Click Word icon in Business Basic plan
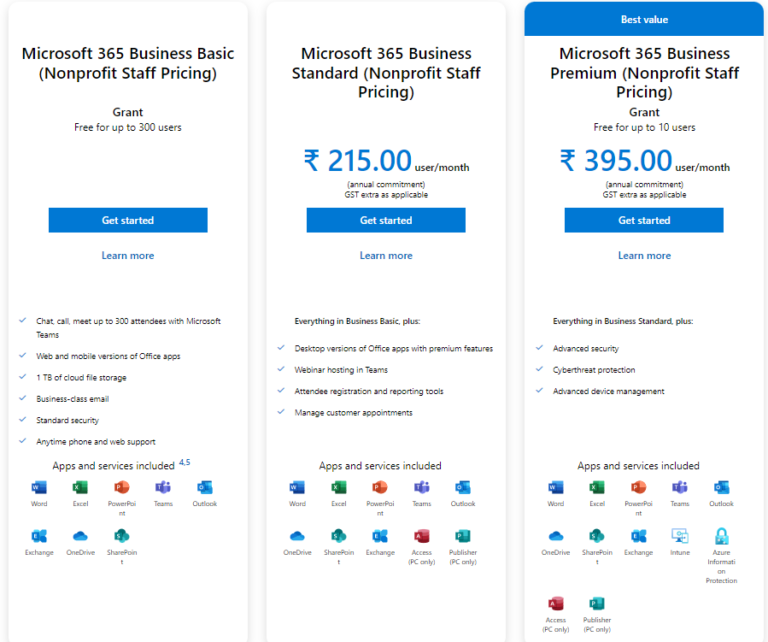The height and width of the screenshot is (642, 768). pyautogui.click(x=39, y=487)
